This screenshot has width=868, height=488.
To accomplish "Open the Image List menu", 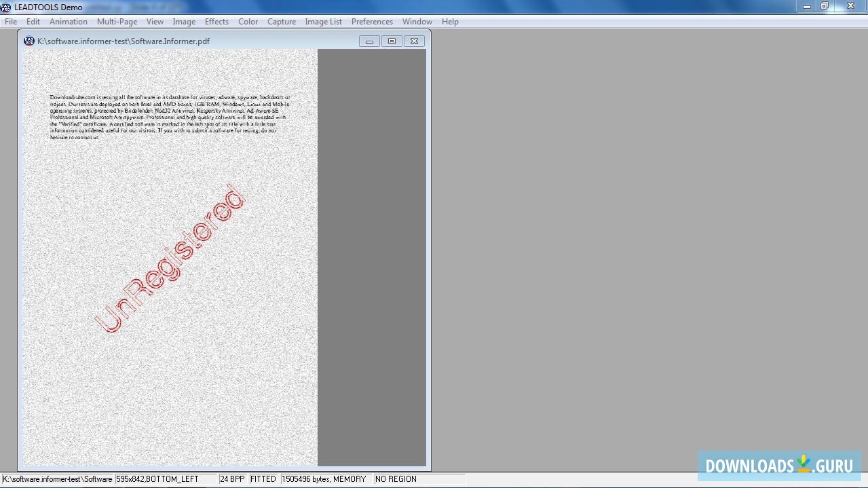I will (323, 21).
